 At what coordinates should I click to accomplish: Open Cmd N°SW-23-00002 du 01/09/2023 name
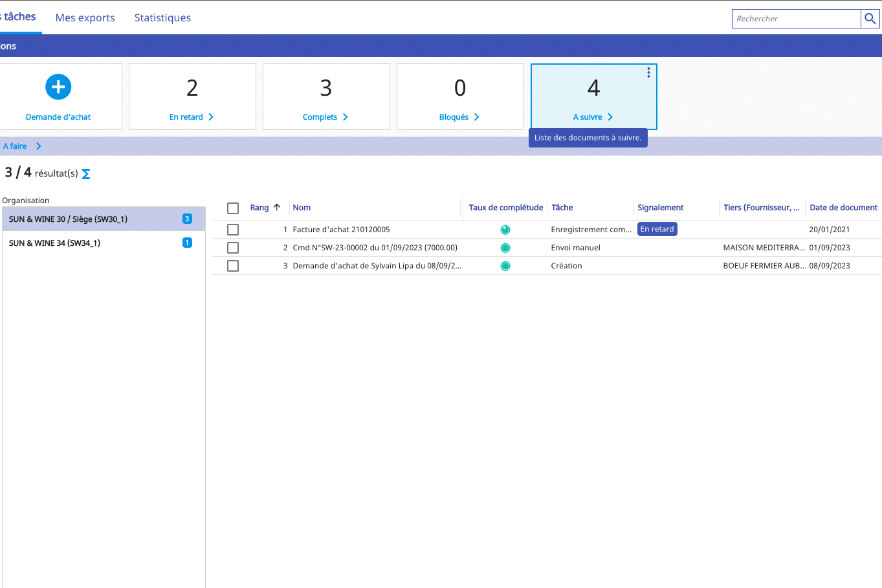(x=375, y=248)
